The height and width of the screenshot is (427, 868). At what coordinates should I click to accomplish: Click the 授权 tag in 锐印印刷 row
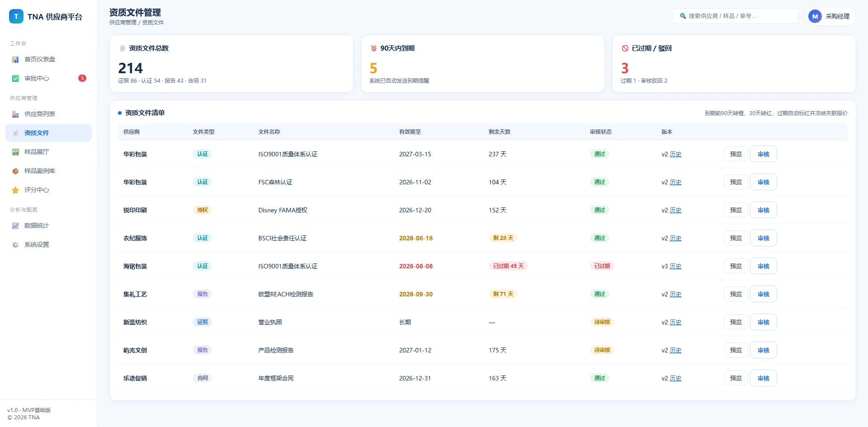point(202,210)
